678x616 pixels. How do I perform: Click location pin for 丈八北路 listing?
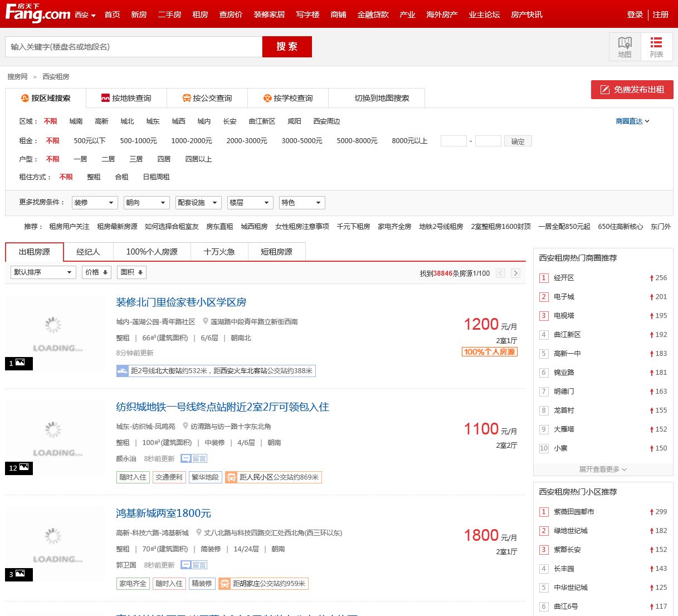click(198, 532)
